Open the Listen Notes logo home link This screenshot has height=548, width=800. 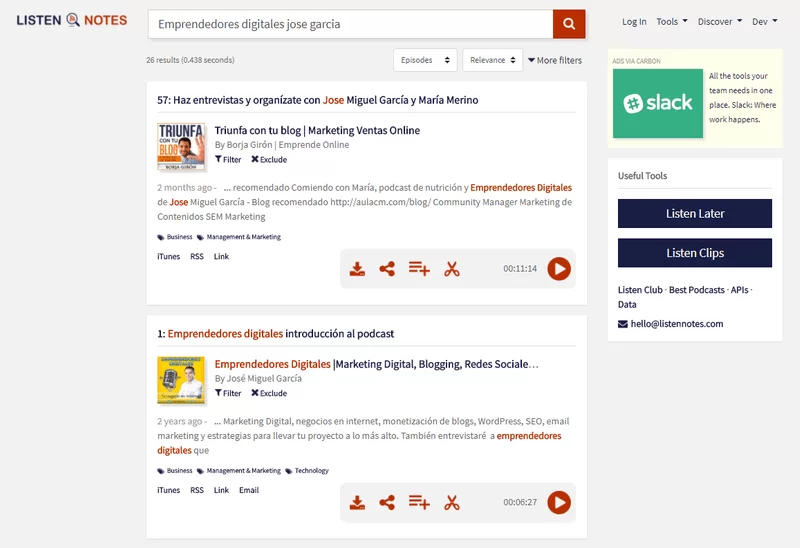(x=71, y=20)
